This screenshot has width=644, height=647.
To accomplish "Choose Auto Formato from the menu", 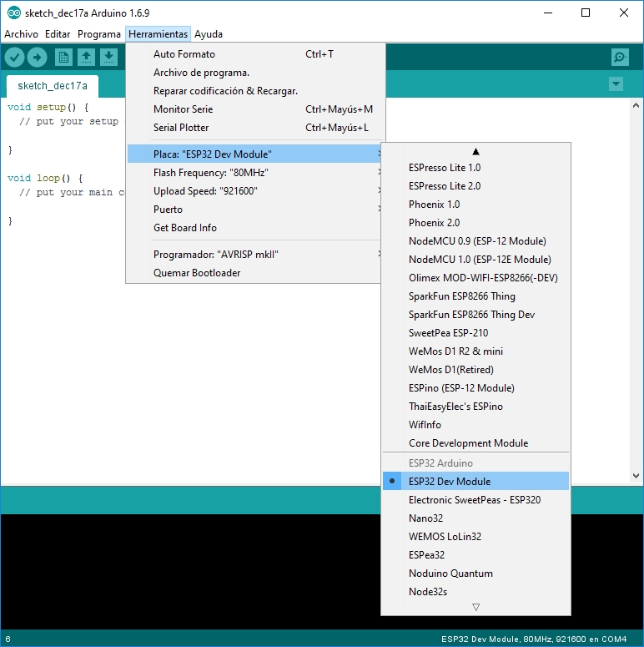I will [255, 54].
